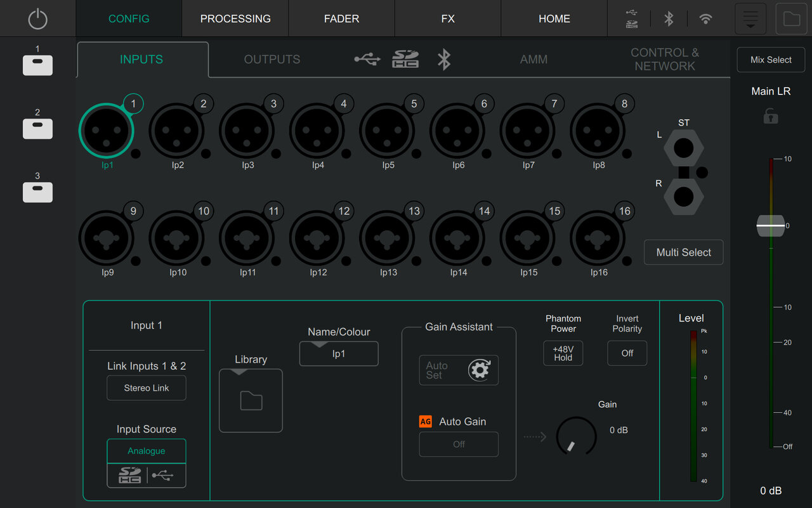Toggle Auto Gain Off button

click(459, 444)
